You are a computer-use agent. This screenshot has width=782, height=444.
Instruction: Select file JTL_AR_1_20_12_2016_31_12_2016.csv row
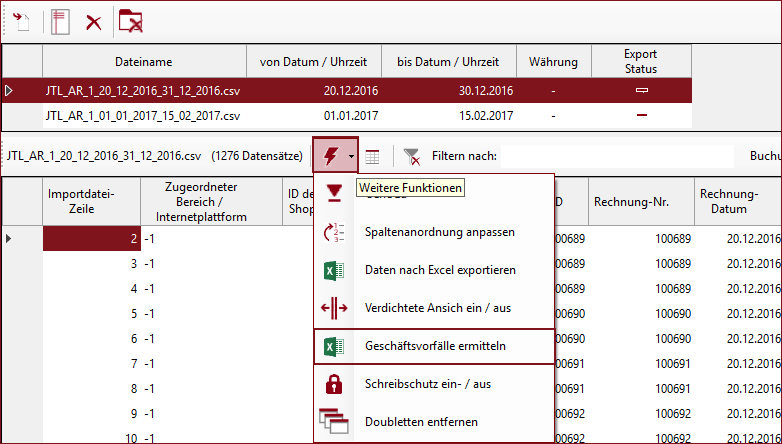pos(347,91)
